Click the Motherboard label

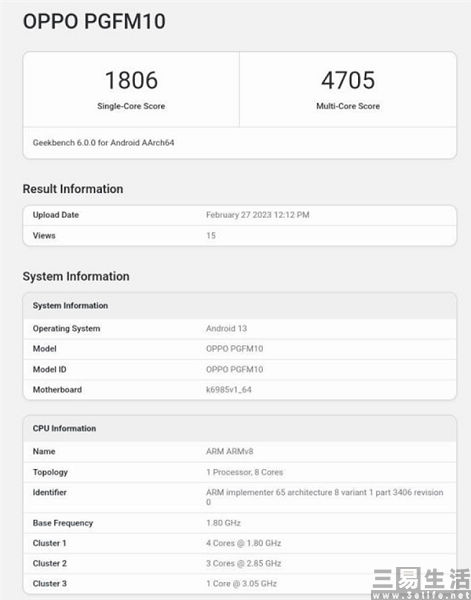pos(57,390)
